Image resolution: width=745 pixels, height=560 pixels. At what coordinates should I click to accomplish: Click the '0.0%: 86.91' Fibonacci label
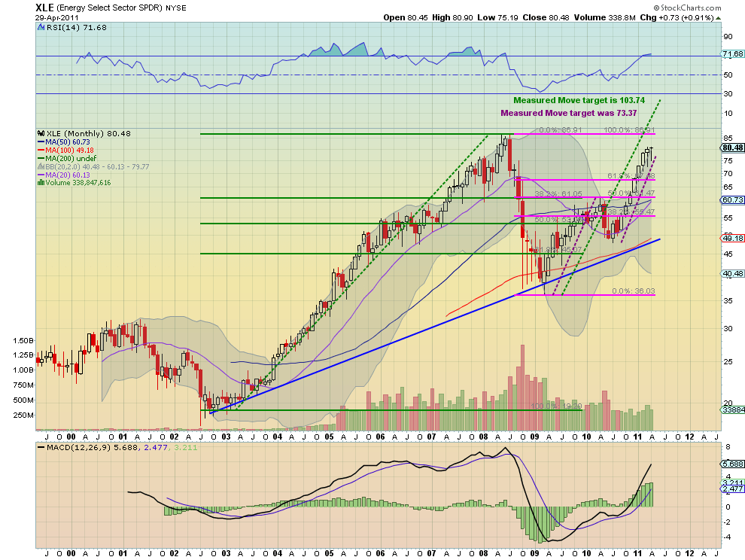tap(561, 129)
